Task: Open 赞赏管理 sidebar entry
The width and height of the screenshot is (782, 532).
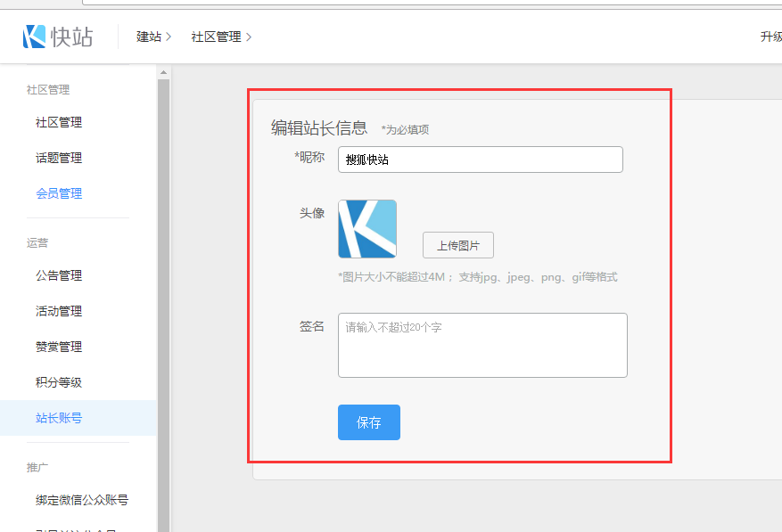Action: click(x=59, y=347)
